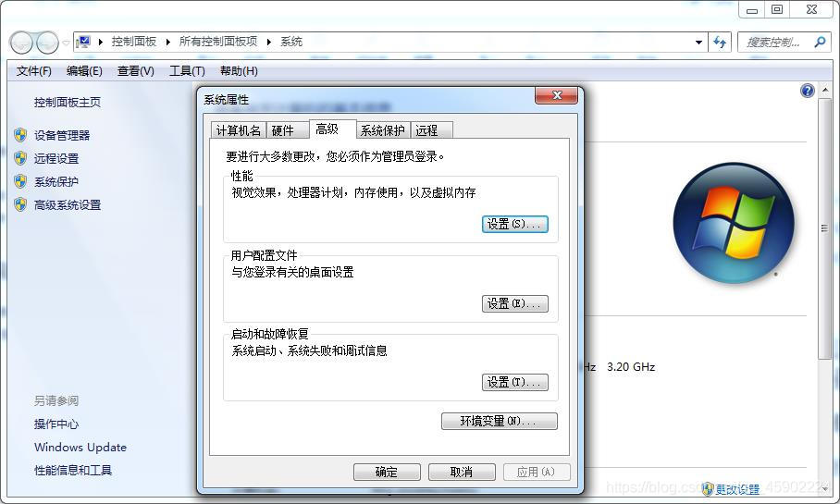The width and height of the screenshot is (840, 504).
Task: Expand the arrow after 所有控制面板项 breadcrumb
Action: point(268,42)
